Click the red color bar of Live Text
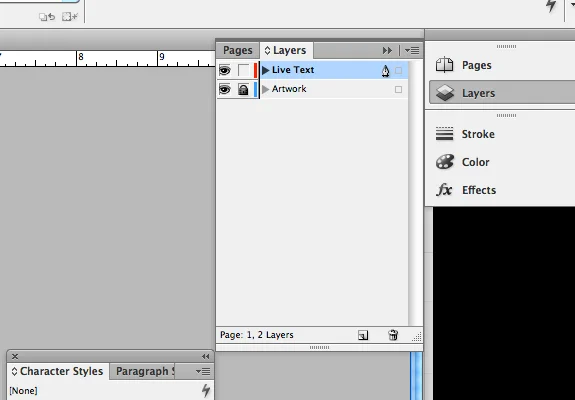 point(255,70)
